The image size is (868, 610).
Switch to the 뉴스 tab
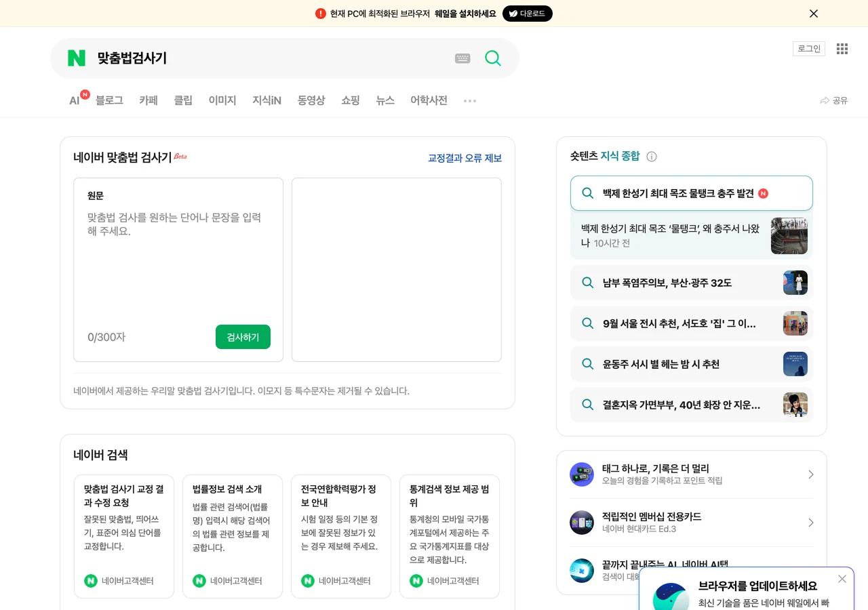[385, 100]
